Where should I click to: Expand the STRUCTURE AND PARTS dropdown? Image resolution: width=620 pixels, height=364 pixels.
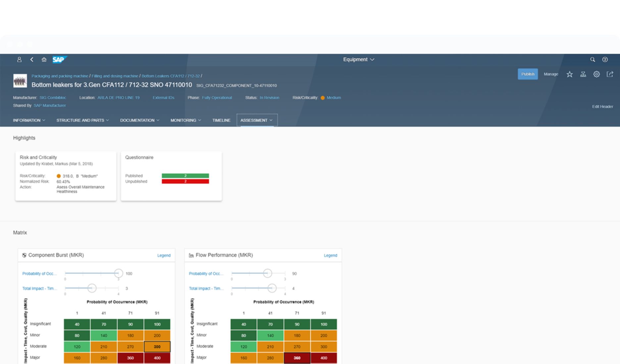pos(82,120)
